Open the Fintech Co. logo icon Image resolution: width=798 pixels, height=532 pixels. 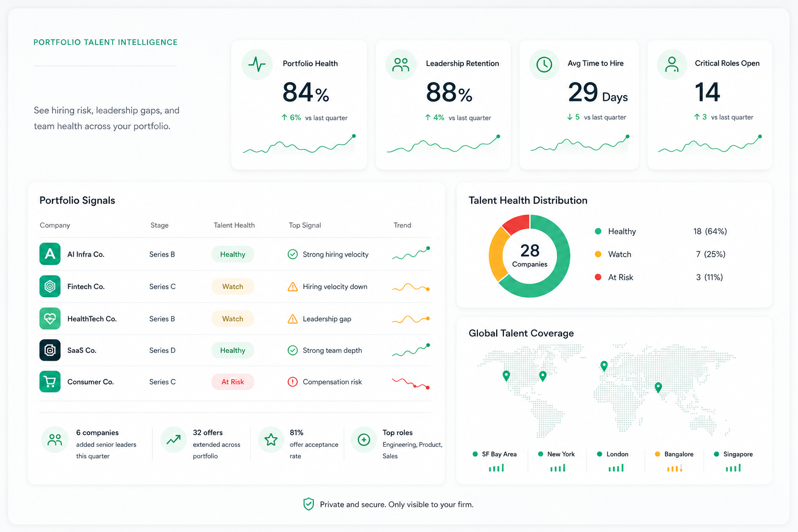50,286
